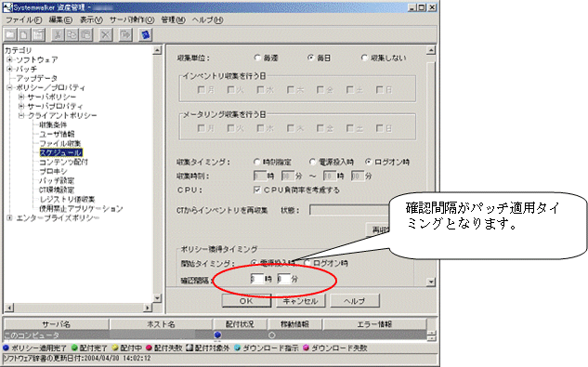588x367 pixels.
Task: Click the blue book toolbar icon
Action: [146, 35]
